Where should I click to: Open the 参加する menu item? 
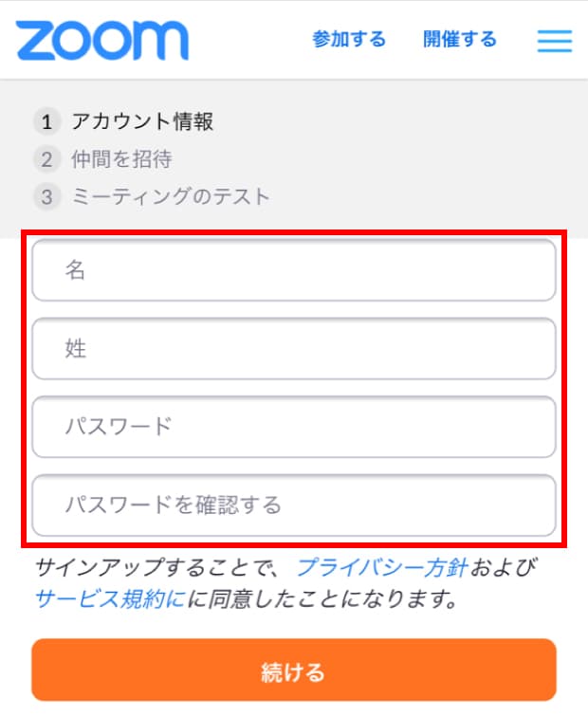coord(349,40)
